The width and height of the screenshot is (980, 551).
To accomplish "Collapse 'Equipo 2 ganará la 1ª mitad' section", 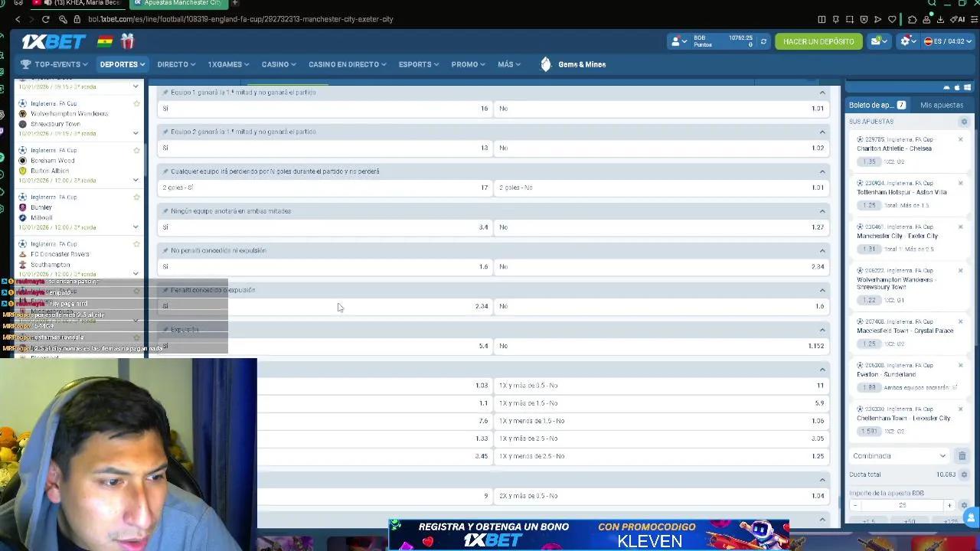I will pos(822,132).
